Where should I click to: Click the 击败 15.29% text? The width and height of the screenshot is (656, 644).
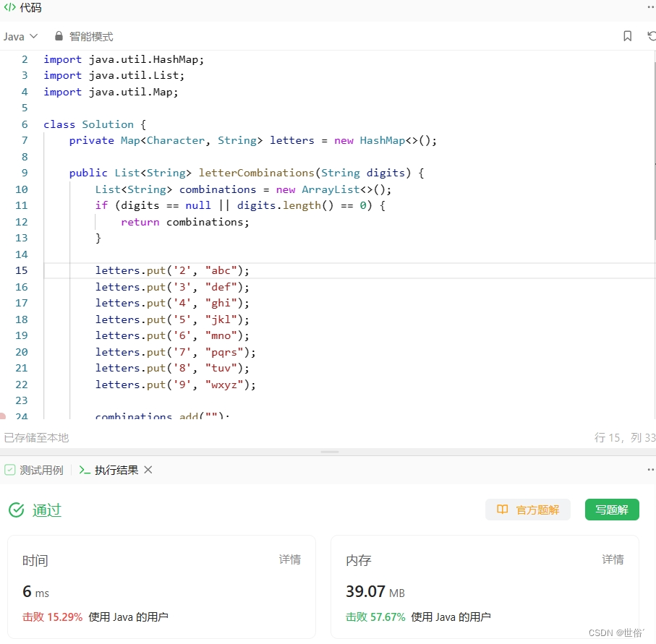coord(52,617)
